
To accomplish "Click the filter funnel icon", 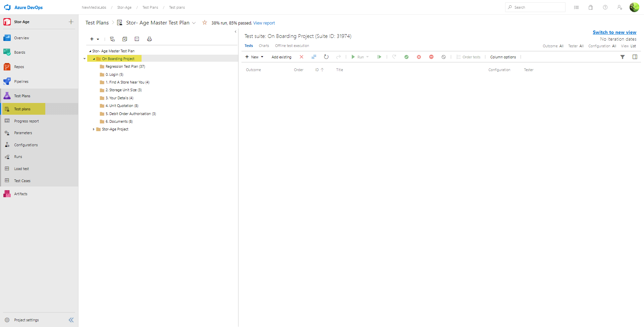I will (x=623, y=57).
